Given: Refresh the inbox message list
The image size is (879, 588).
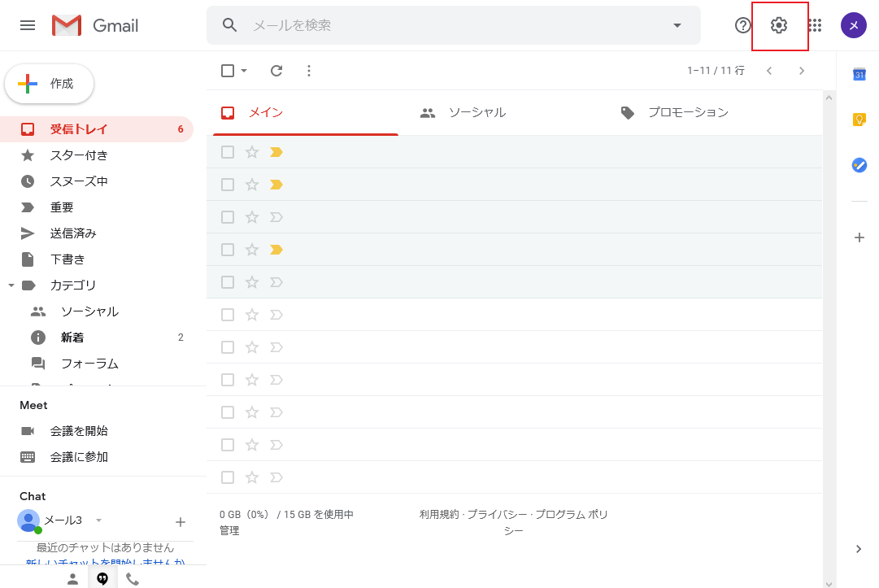Looking at the screenshot, I should tap(276, 71).
